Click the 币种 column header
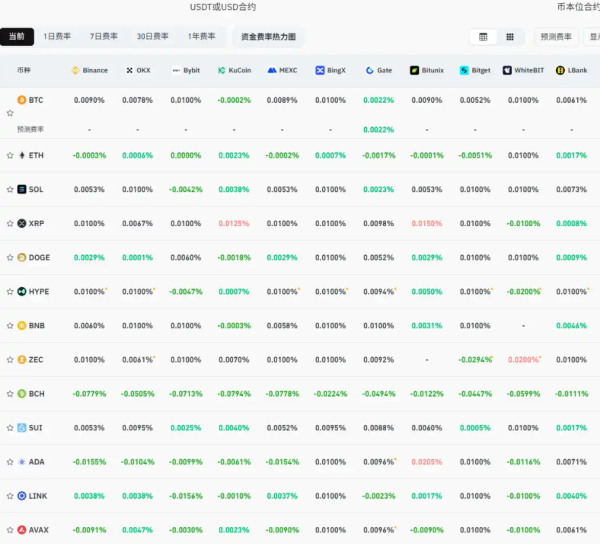Image resolution: width=600 pixels, height=544 pixels. tap(24, 71)
